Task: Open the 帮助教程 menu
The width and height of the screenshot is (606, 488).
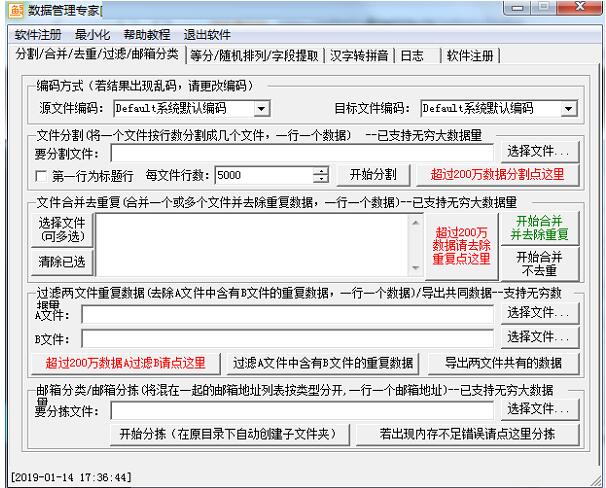Action: pyautogui.click(x=147, y=35)
